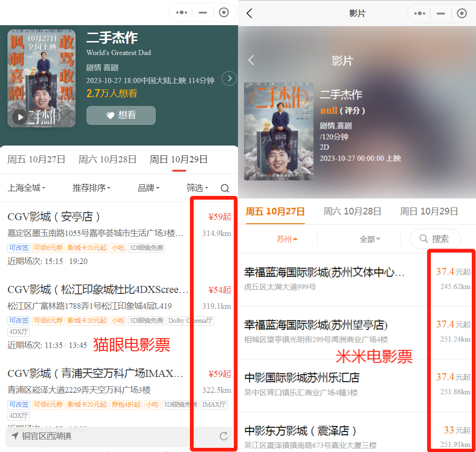Screen dimensions: 476x452
Task: Click 铜官区西湖镇 location text
Action: pyautogui.click(x=47, y=436)
